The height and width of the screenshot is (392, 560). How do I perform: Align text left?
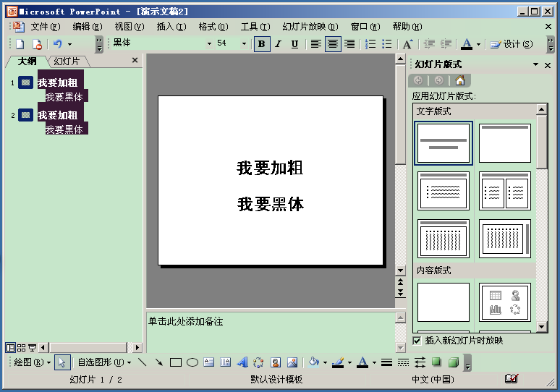pyautogui.click(x=315, y=44)
